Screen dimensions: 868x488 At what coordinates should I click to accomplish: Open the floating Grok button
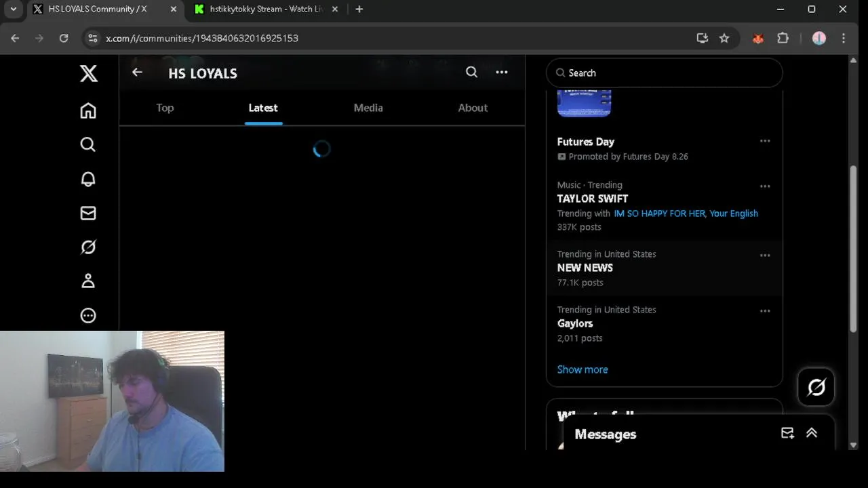pos(816,387)
